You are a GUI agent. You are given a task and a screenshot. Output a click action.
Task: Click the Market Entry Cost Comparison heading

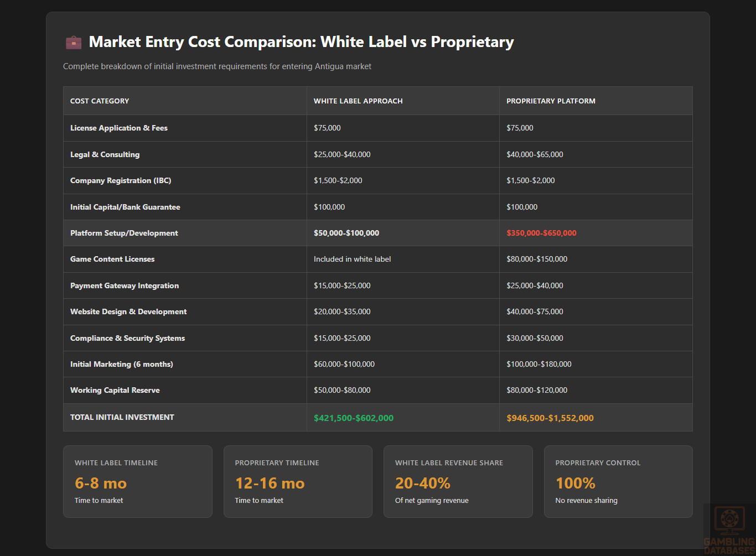coord(301,42)
